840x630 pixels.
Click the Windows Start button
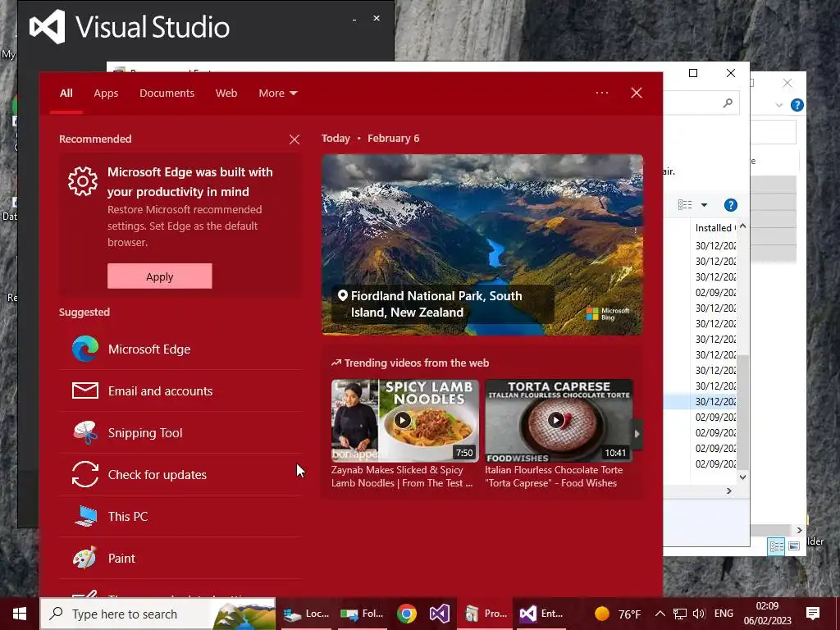pos(20,614)
